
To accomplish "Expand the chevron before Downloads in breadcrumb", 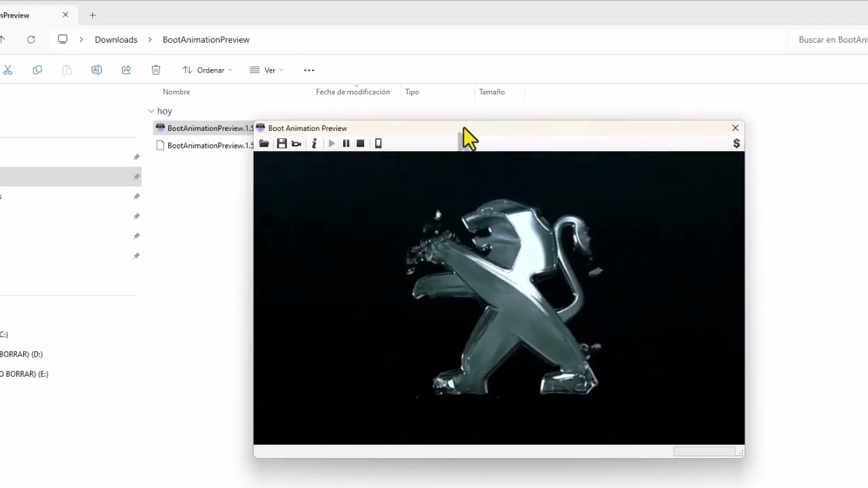I will click(x=81, y=39).
